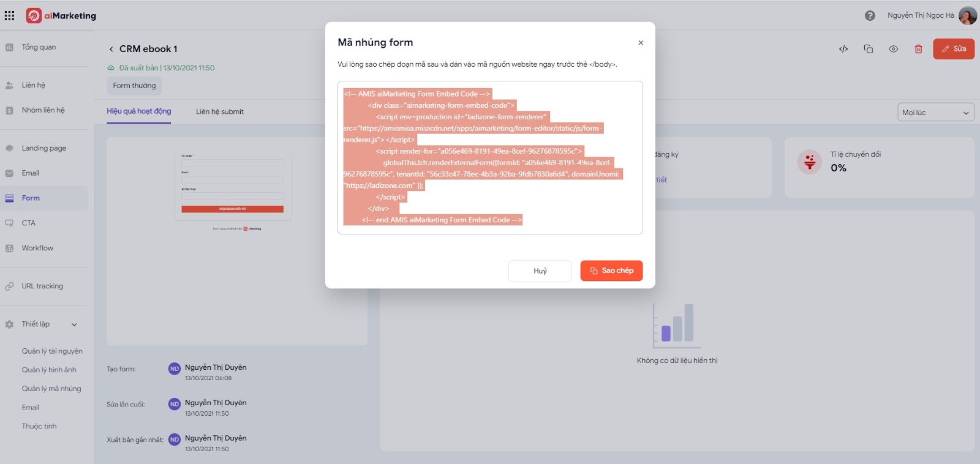Image resolution: width=980 pixels, height=464 pixels.
Task: Click Nguyễn Thị Duyên beside Xuất bản gần nhất
Action: pyautogui.click(x=216, y=438)
